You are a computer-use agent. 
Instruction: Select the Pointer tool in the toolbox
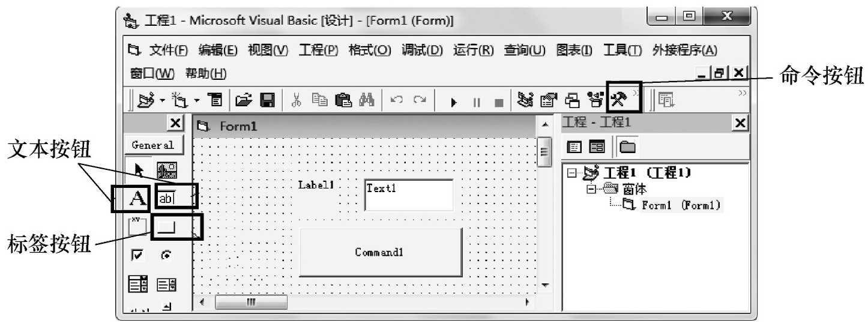coord(139,171)
